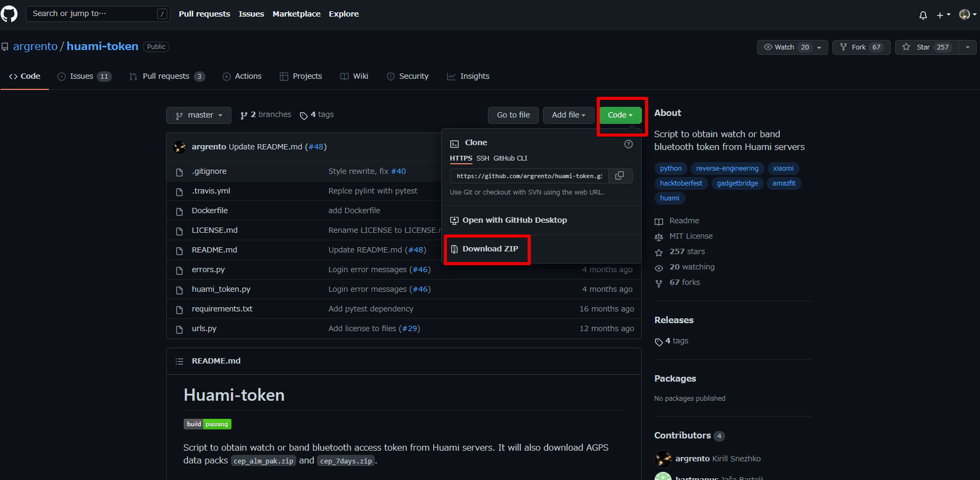The width and height of the screenshot is (980, 480).
Task: Copy the clone URL to clipboard
Action: pyautogui.click(x=619, y=176)
